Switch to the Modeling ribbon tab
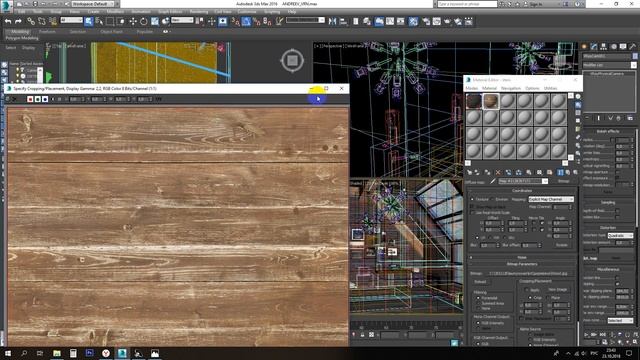The image size is (640, 360). click(20, 31)
